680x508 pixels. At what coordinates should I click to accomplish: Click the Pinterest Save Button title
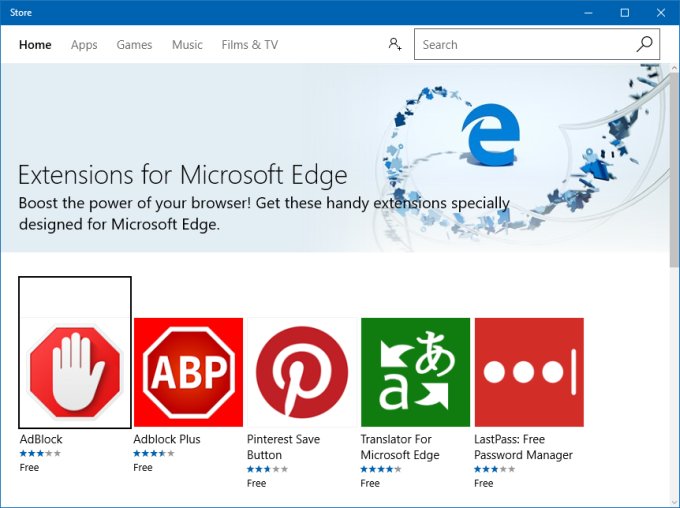[283, 447]
